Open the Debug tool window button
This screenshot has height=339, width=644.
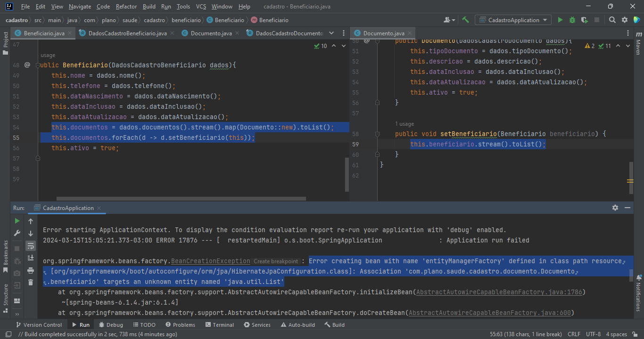pyautogui.click(x=111, y=325)
